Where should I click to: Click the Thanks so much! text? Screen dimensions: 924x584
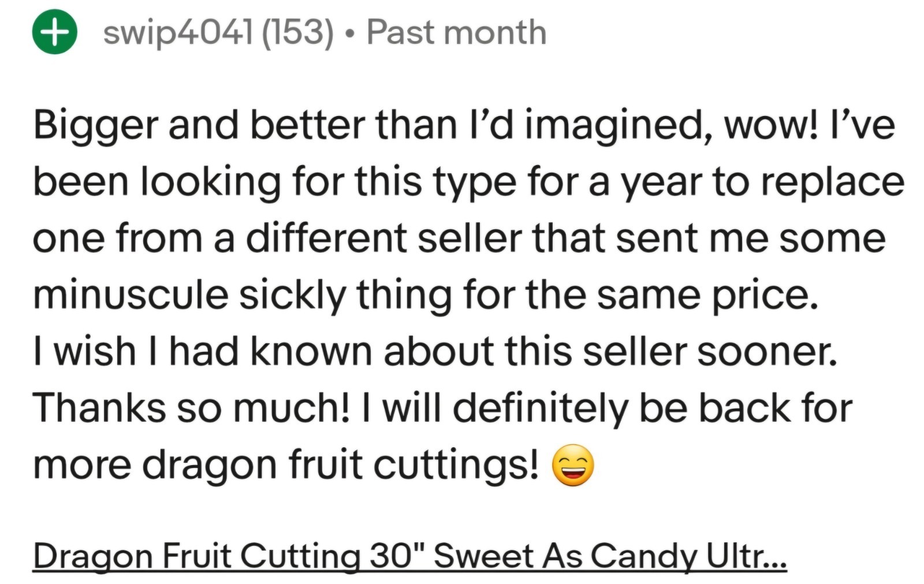pyautogui.click(x=192, y=408)
